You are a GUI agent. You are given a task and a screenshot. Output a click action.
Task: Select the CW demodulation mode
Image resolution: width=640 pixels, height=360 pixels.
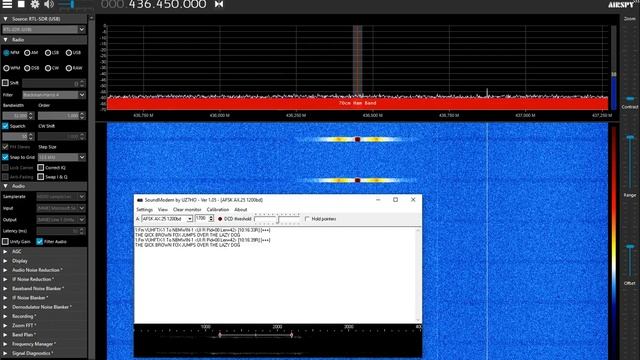click(48, 68)
